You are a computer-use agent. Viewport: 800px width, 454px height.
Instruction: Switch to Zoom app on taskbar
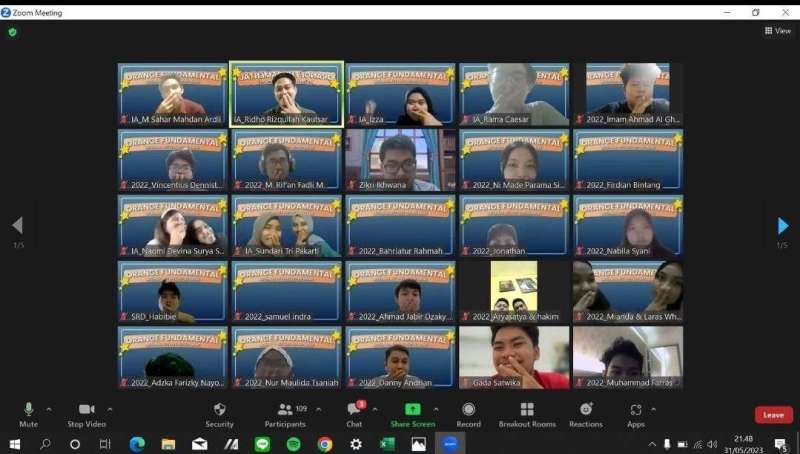450,444
